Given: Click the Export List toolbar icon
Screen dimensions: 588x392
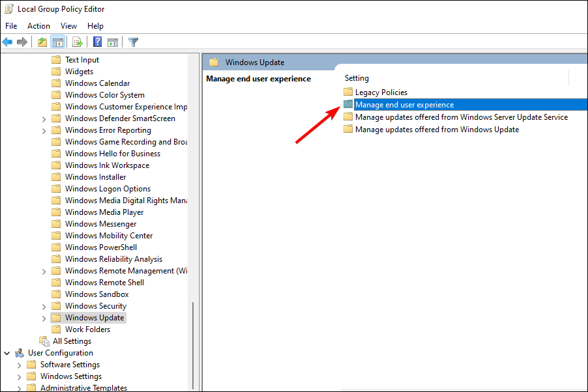Looking at the screenshot, I should click(78, 42).
